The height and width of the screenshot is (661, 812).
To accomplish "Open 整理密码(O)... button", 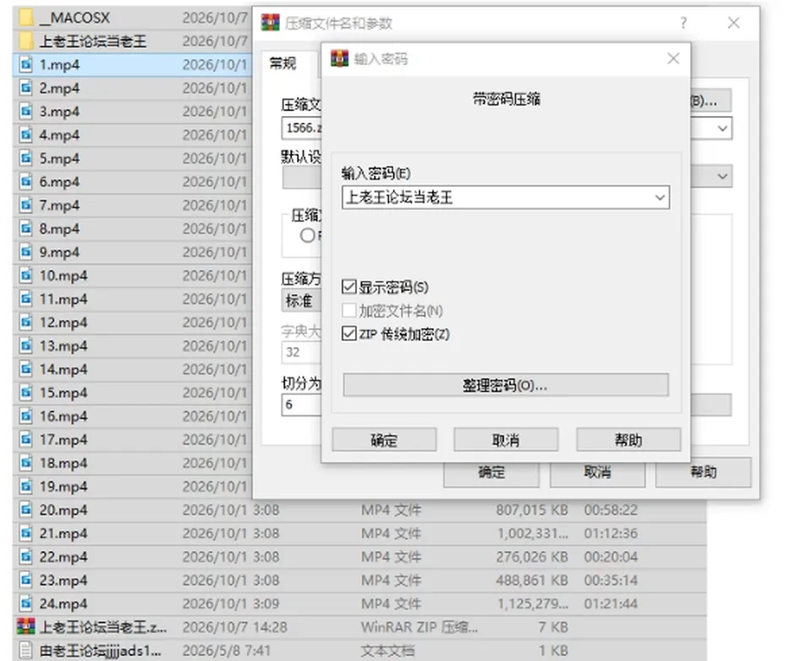I will (x=506, y=385).
